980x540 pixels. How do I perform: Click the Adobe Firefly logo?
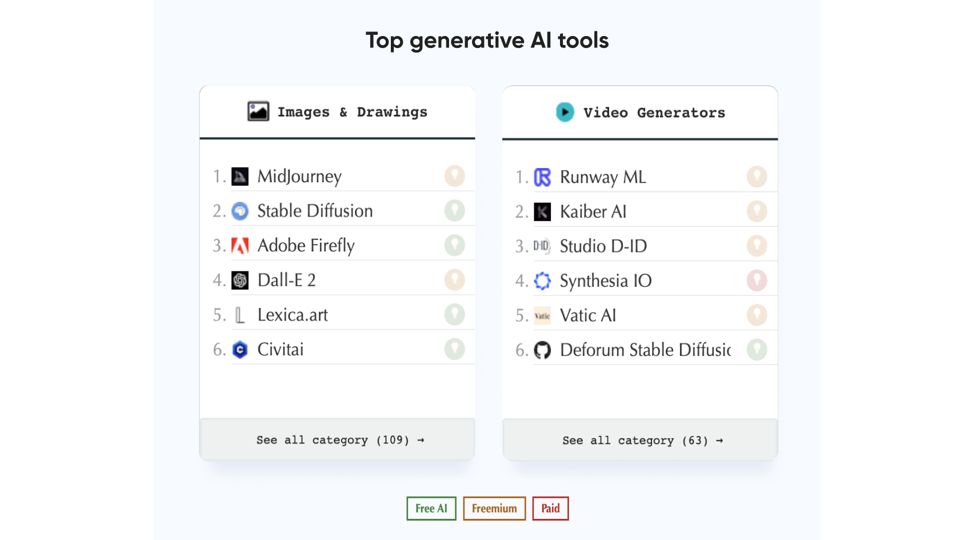[241, 245]
